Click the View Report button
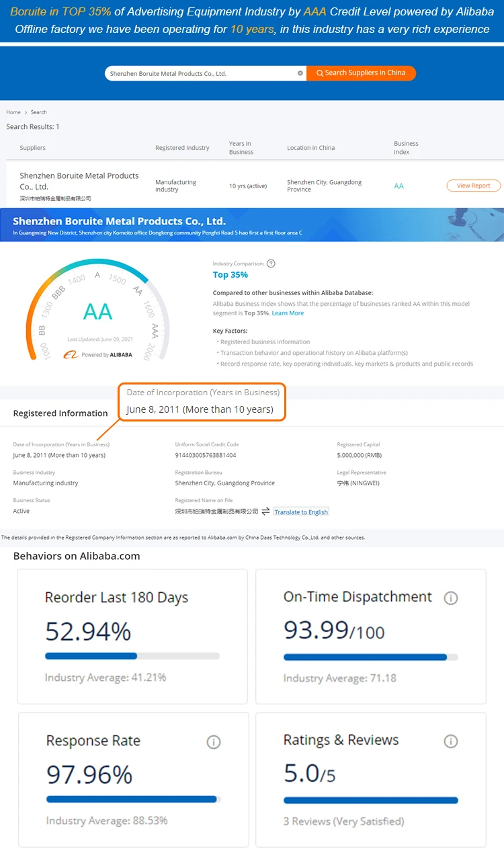Viewport: 504px width, 853px height. click(473, 186)
